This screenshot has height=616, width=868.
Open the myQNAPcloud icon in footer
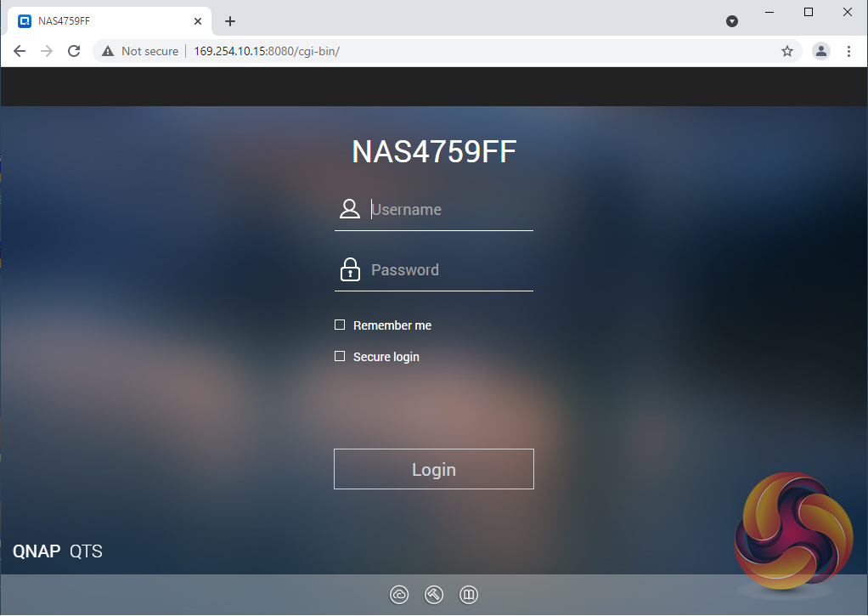click(398, 595)
